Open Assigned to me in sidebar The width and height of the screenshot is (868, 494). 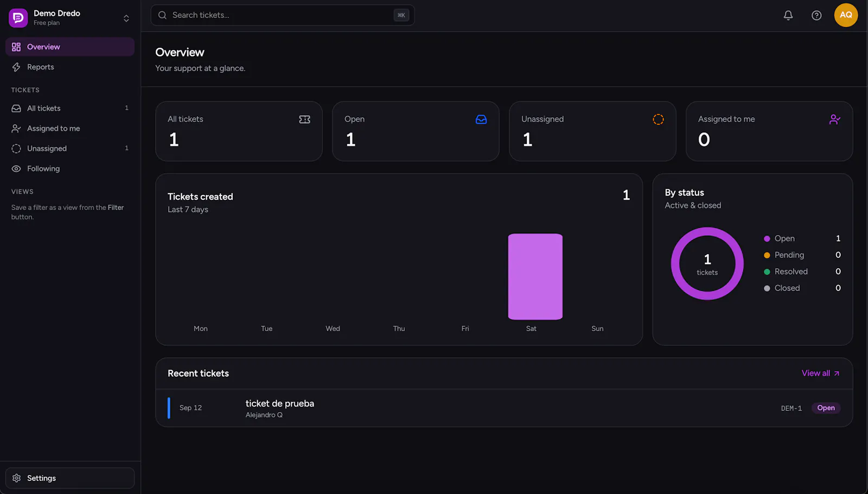coord(70,128)
